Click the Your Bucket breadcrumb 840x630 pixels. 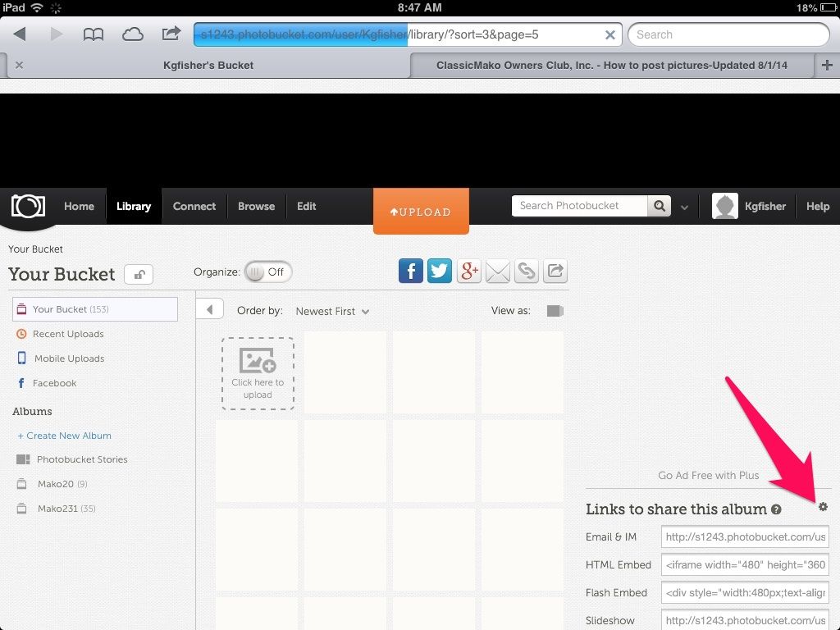[35, 249]
